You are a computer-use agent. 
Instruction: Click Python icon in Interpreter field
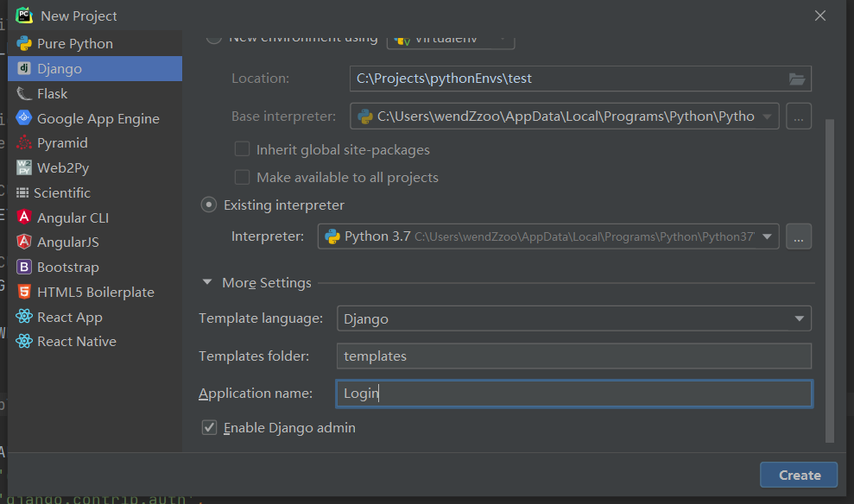pos(332,236)
